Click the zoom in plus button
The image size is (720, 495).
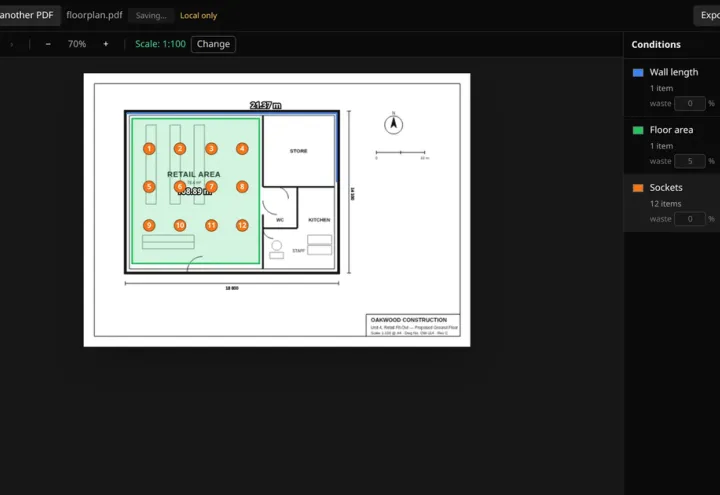click(106, 44)
